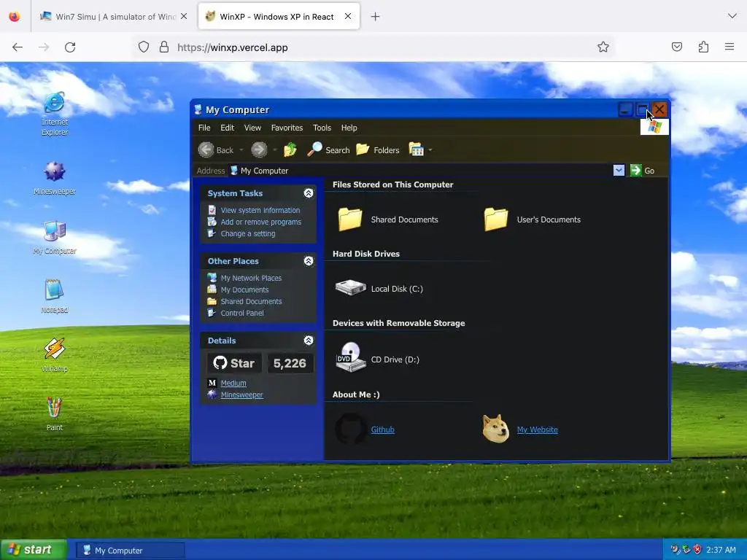Minimize the My Computer window
Image resolution: width=747 pixels, height=560 pixels.
625,109
